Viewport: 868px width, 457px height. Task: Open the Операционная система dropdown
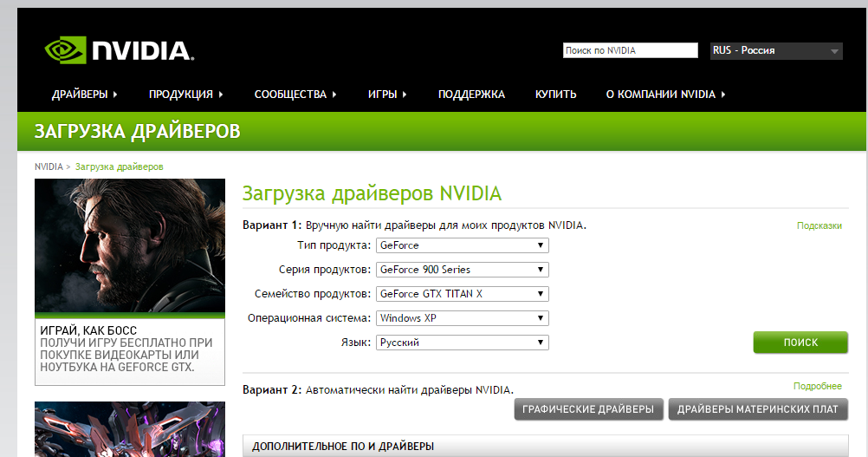[x=463, y=318]
